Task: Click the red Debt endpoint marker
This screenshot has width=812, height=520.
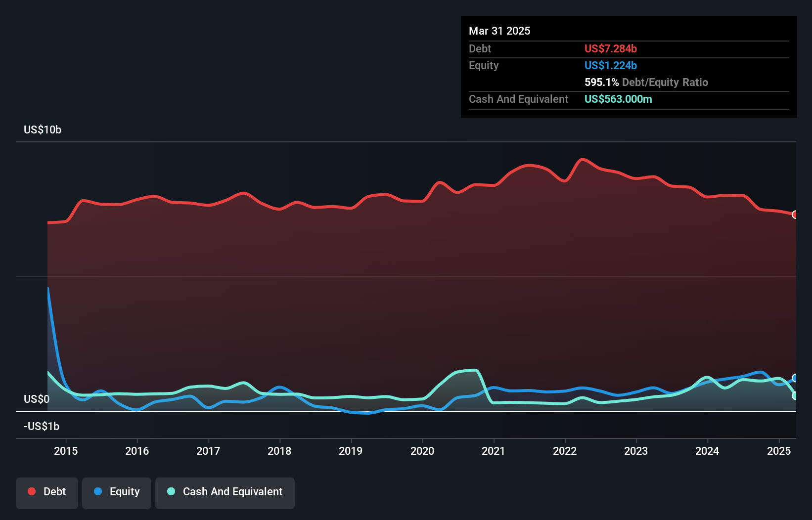Action: (x=795, y=215)
